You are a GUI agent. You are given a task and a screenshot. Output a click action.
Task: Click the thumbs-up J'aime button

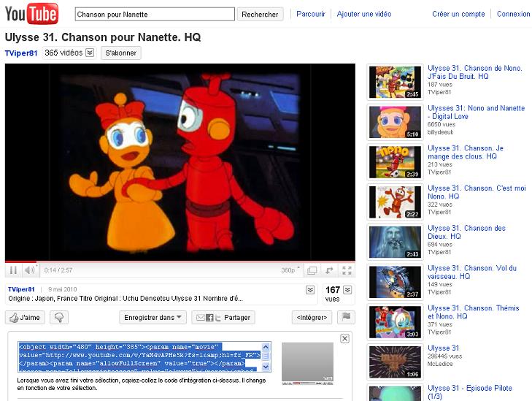[25, 318]
